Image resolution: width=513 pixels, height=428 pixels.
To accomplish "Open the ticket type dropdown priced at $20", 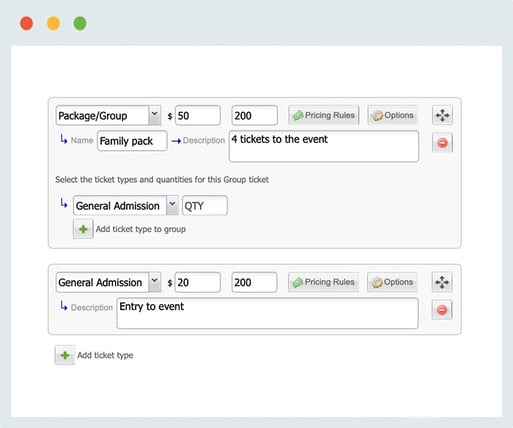I will point(109,282).
